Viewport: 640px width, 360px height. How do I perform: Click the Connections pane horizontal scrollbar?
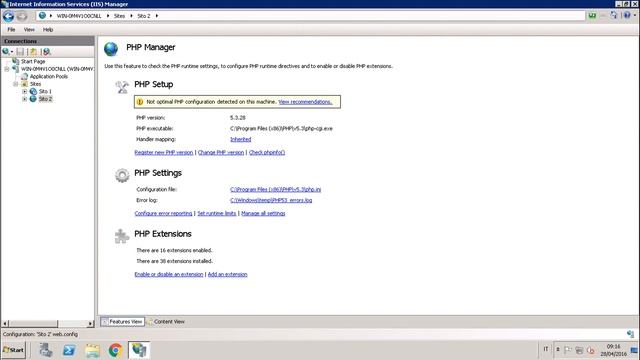(33, 324)
